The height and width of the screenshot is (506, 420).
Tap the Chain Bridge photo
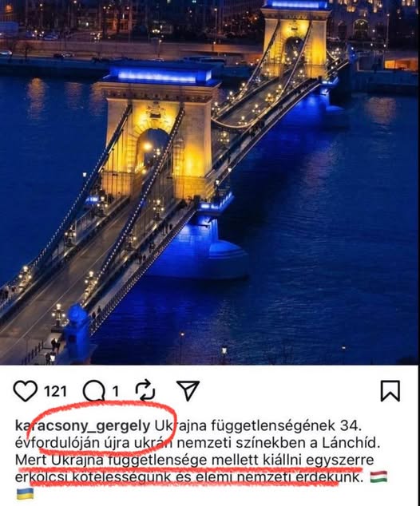[210, 182]
